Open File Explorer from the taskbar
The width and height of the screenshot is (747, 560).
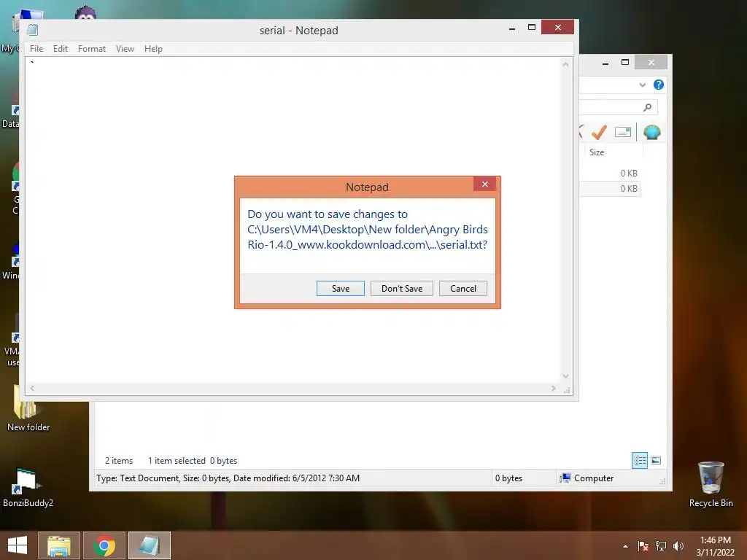coord(59,545)
